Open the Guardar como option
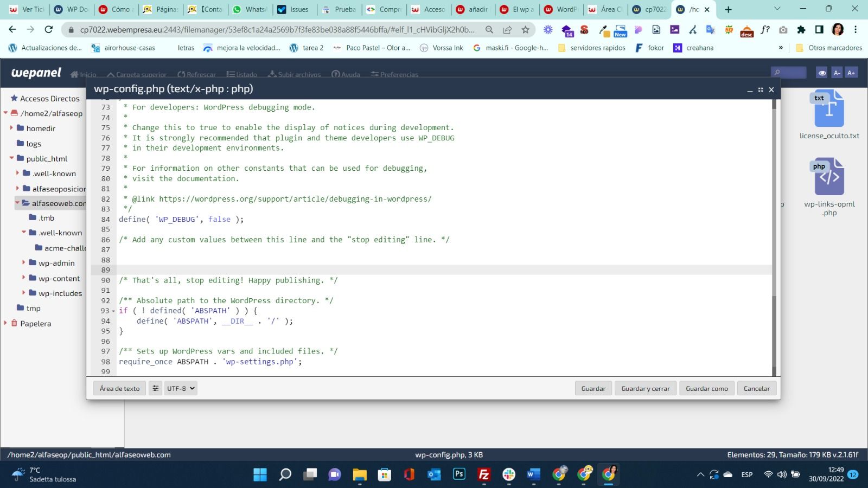The image size is (868, 488). pyautogui.click(x=706, y=388)
